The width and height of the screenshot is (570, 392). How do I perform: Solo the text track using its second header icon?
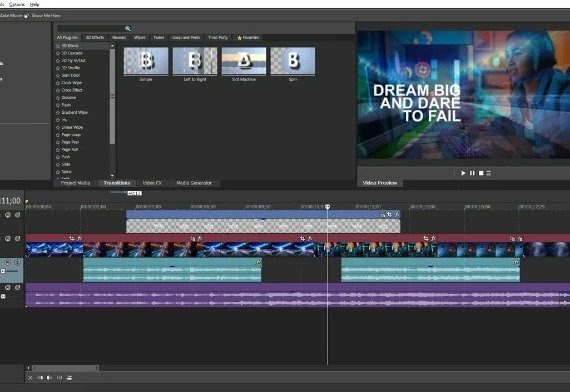click(x=17, y=215)
